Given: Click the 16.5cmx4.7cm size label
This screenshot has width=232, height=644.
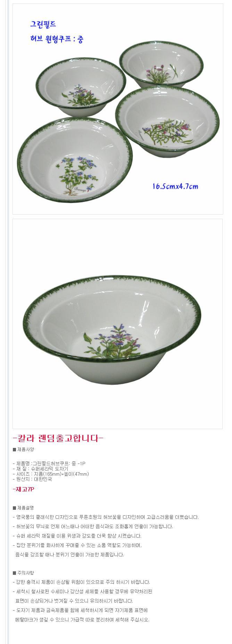Looking at the screenshot, I should [175, 186].
